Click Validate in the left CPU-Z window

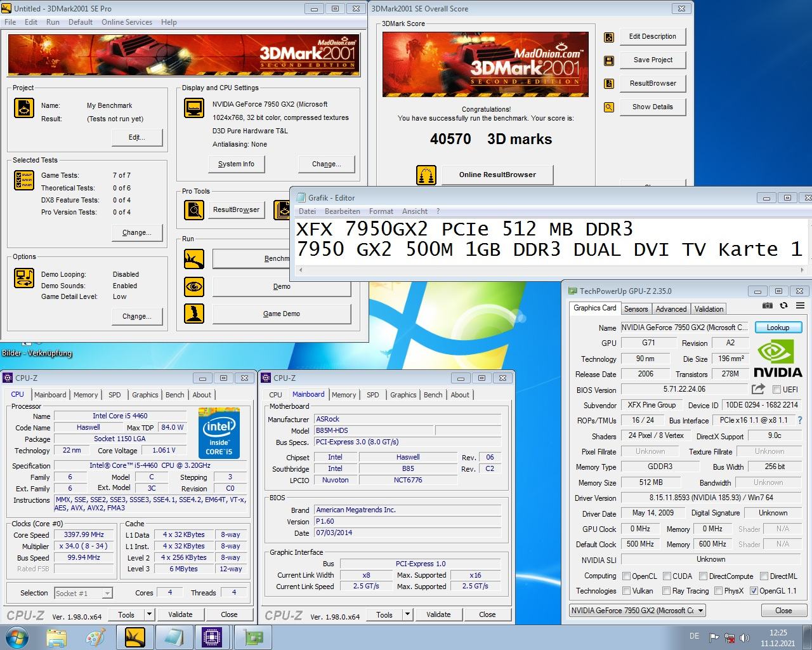pyautogui.click(x=180, y=614)
